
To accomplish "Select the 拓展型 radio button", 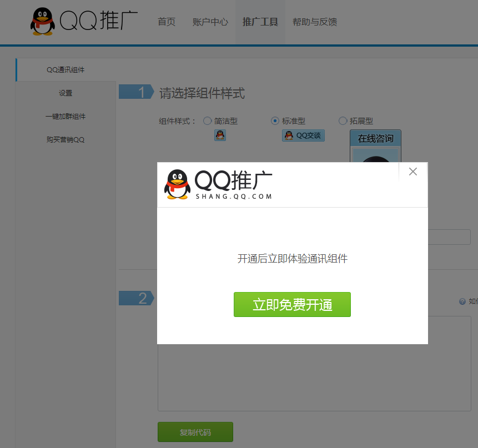I will pos(343,121).
